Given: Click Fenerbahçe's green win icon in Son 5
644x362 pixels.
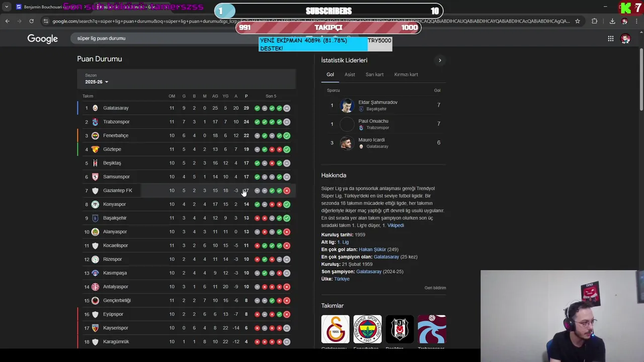Looking at the screenshot, I should pyautogui.click(x=287, y=136).
